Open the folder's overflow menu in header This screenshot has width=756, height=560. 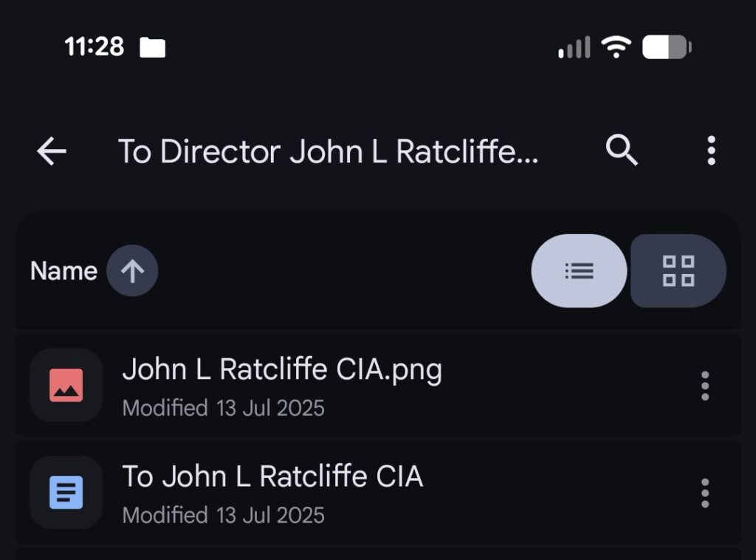(710, 151)
